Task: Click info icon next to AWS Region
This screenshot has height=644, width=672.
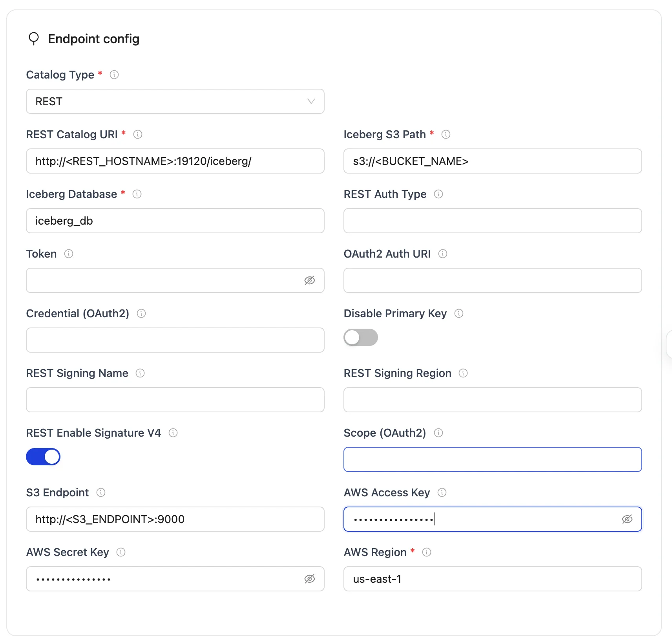Action: (427, 552)
